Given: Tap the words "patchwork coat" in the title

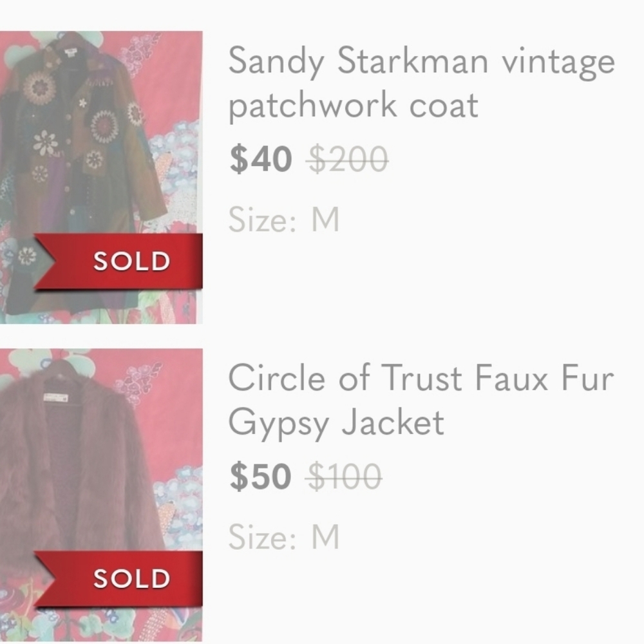Looking at the screenshot, I should pos(354,106).
